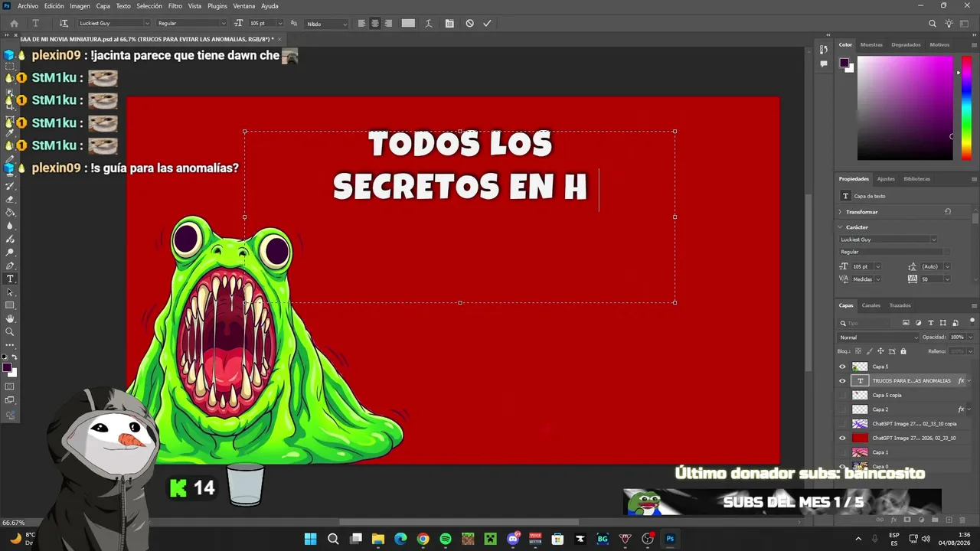Open the Windows Start menu
This screenshot has width=980, height=551.
310,539
